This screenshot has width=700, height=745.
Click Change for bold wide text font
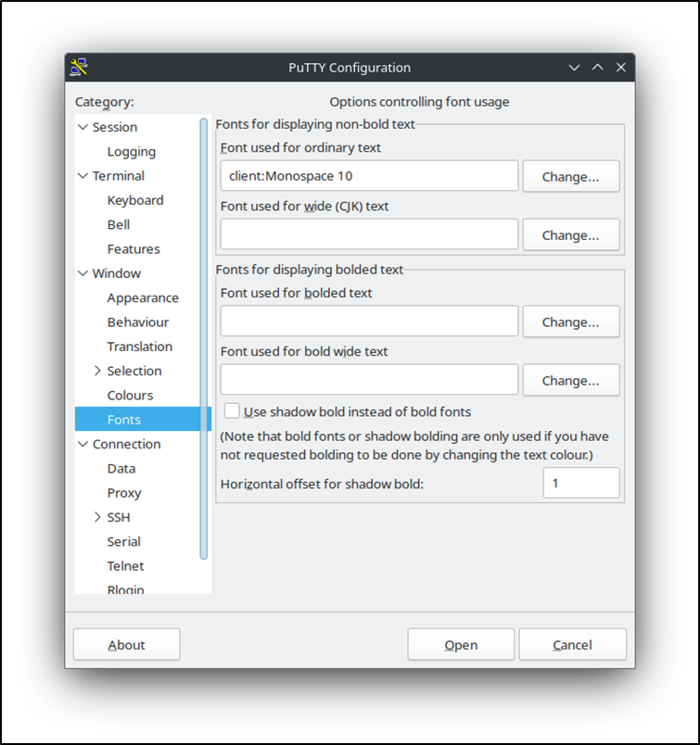click(571, 380)
